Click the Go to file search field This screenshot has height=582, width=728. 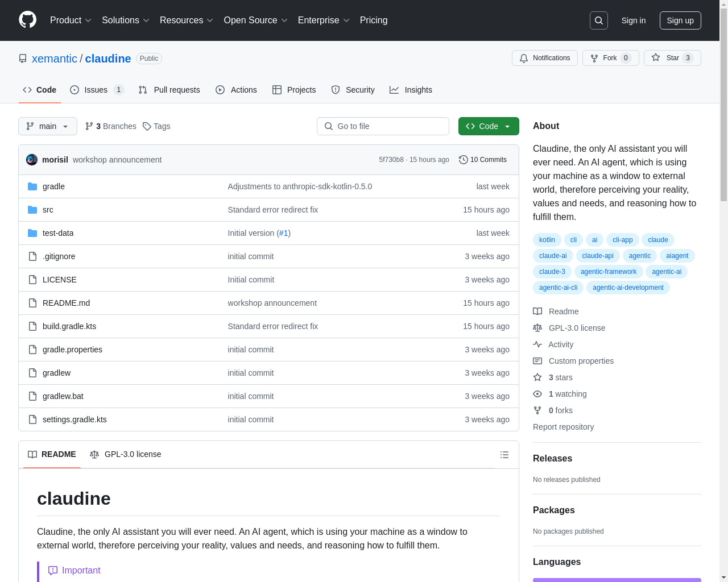(x=383, y=126)
